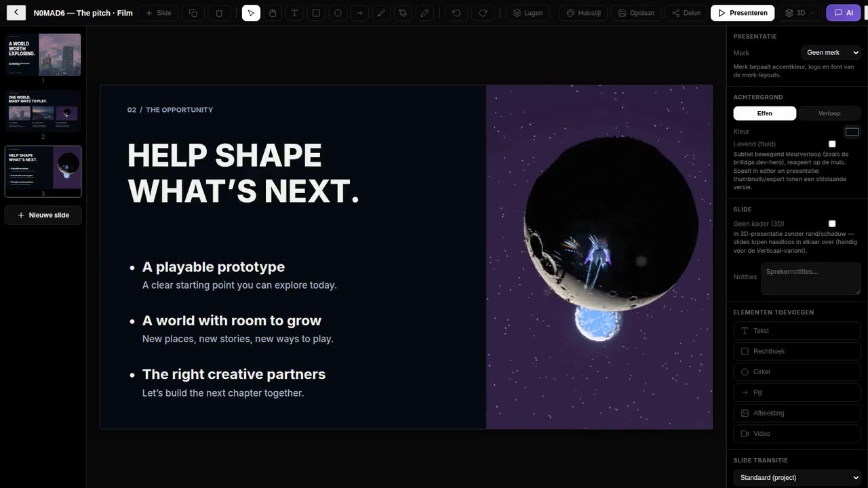
Task: Add a Video element
Action: click(x=797, y=434)
